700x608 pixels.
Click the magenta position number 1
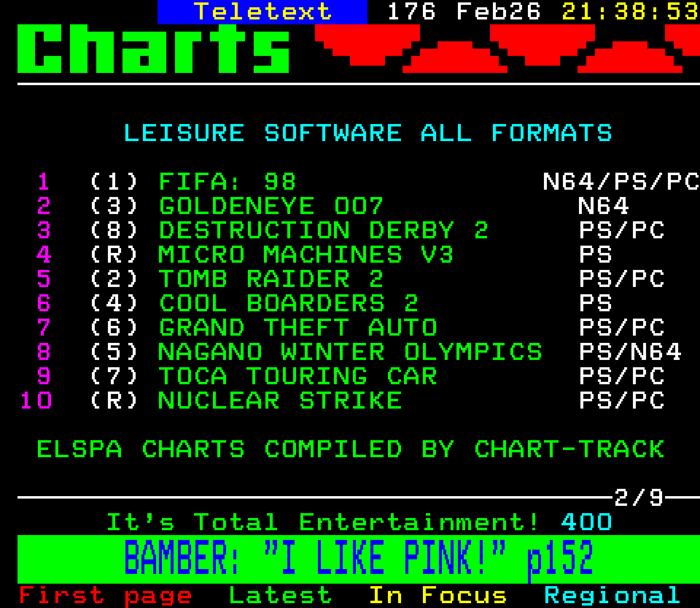(x=44, y=181)
